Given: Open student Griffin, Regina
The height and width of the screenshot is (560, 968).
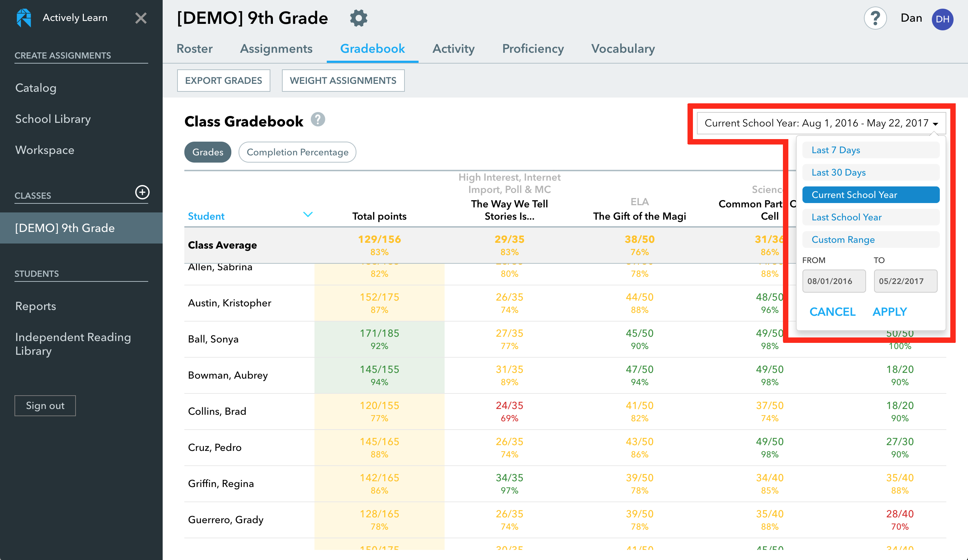Looking at the screenshot, I should (x=221, y=483).
